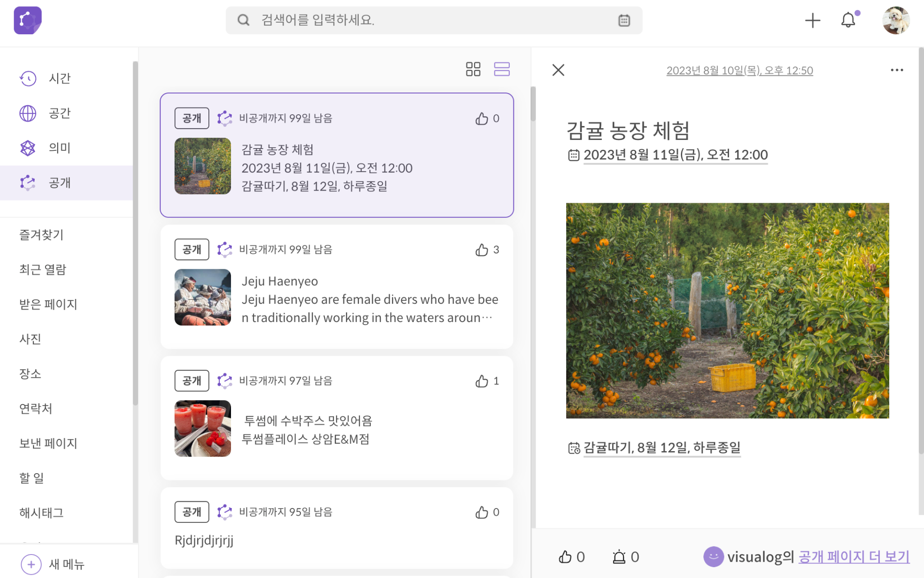Screen dimensions: 924x578
Task: Click the search magnifier icon
Action: pos(244,20)
